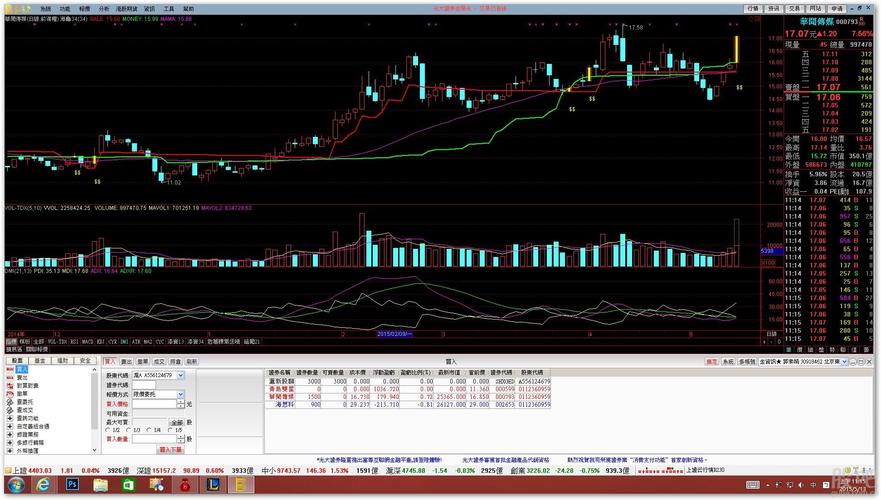The width and height of the screenshot is (881, 500).
Task: Select the 1/2 position radio button
Action: pyautogui.click(x=108, y=430)
